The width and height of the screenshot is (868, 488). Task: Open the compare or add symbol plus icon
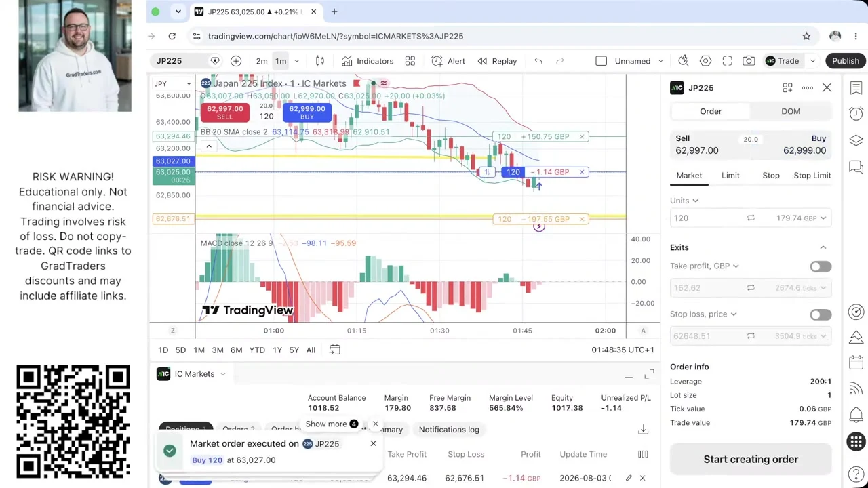pos(236,61)
